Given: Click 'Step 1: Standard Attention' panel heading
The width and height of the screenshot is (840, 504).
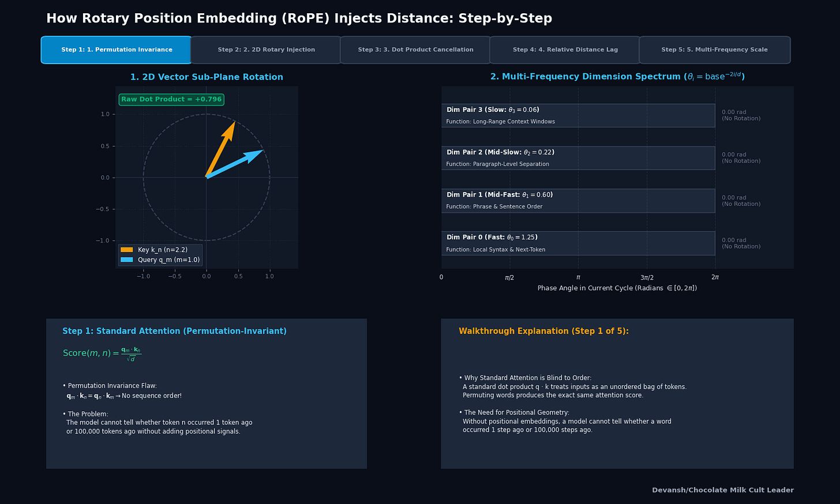Looking at the screenshot, I should [x=174, y=332].
